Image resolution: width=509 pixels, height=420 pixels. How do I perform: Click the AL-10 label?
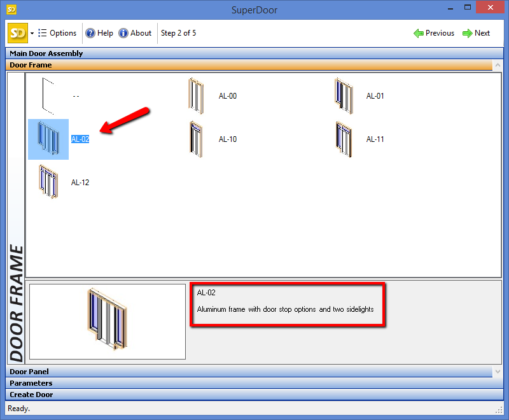coord(228,139)
